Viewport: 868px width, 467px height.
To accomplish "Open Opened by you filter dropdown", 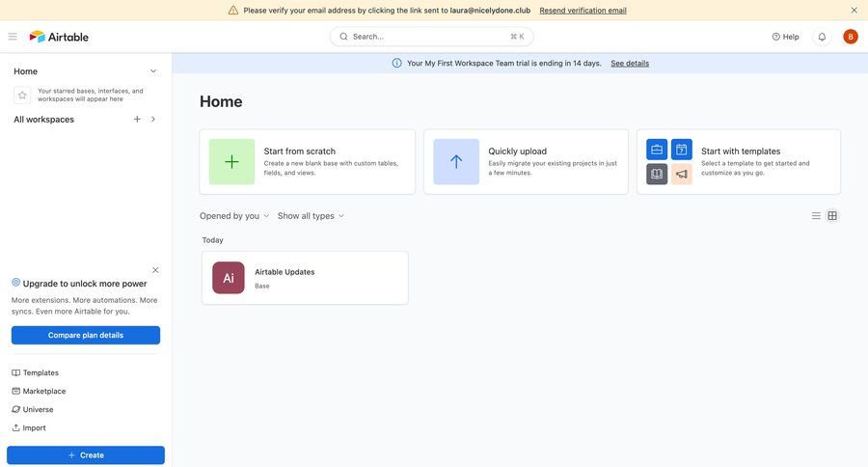I will 234,216.
